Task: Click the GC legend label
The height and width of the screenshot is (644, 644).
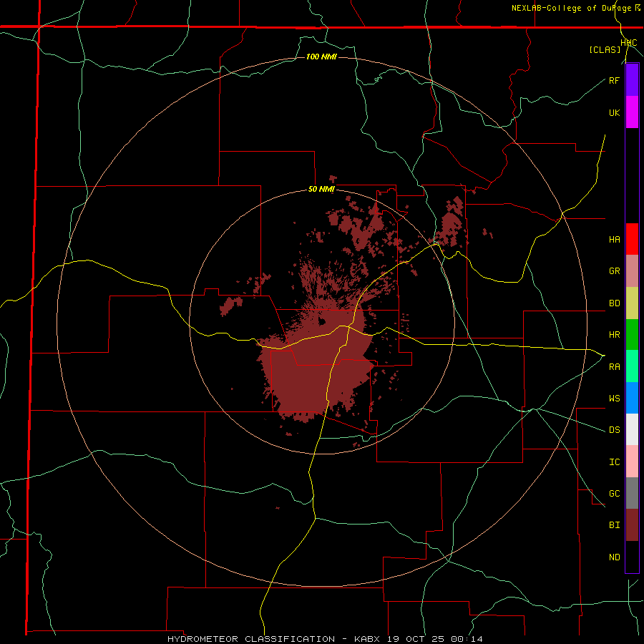Action: [x=614, y=494]
